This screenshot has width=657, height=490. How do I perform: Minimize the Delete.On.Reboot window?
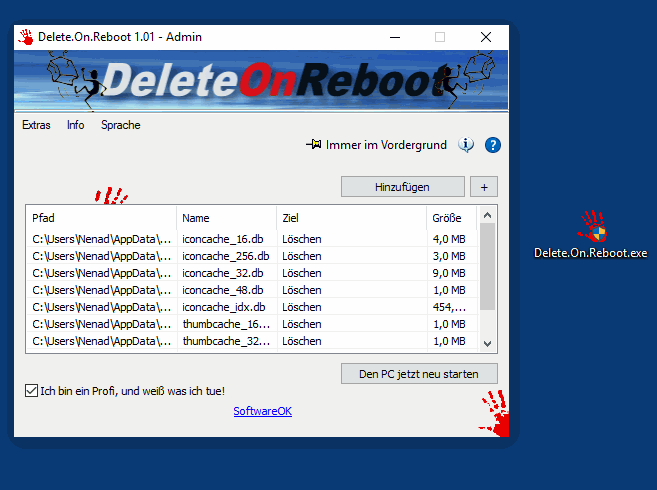click(395, 37)
